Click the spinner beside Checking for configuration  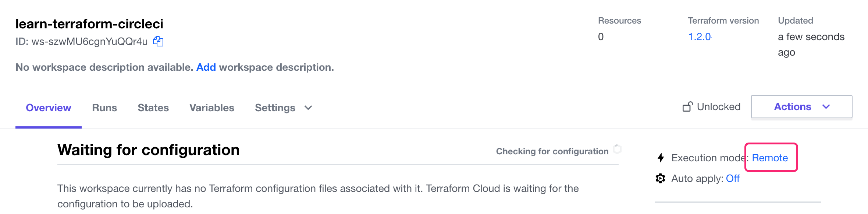pos(617,150)
